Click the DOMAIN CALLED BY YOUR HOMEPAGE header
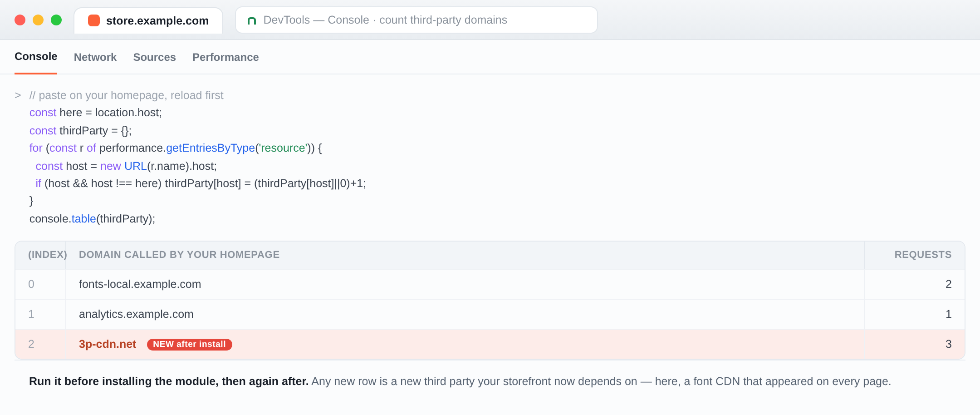Screen dimensions: 980x415 click(x=179, y=255)
